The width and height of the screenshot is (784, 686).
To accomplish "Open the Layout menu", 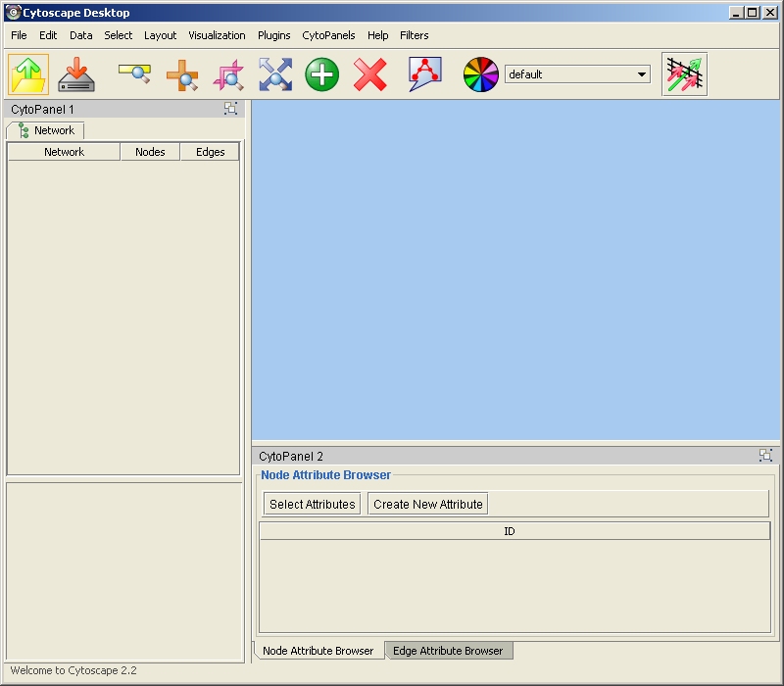I will (160, 35).
